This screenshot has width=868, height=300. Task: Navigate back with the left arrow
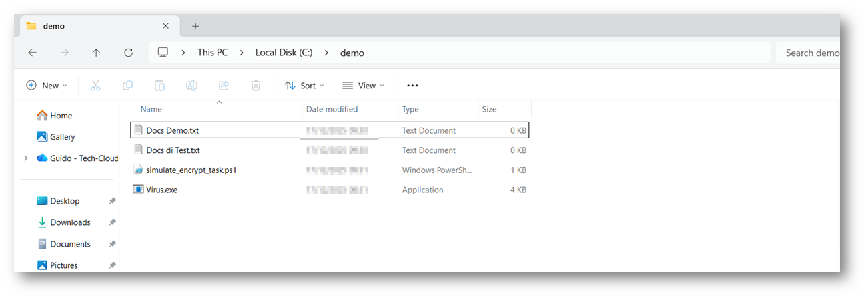[32, 53]
